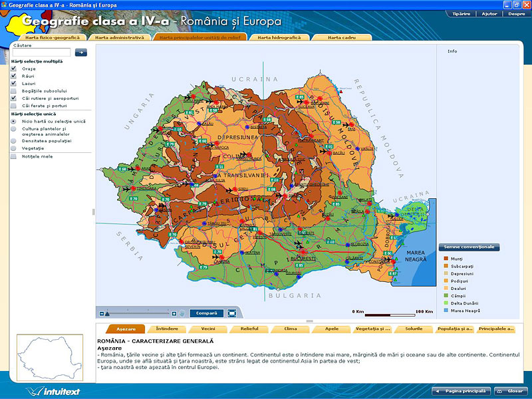The image size is (532, 399).
Task: Click the airplane icon near Bacău
Action: [x=324, y=150]
